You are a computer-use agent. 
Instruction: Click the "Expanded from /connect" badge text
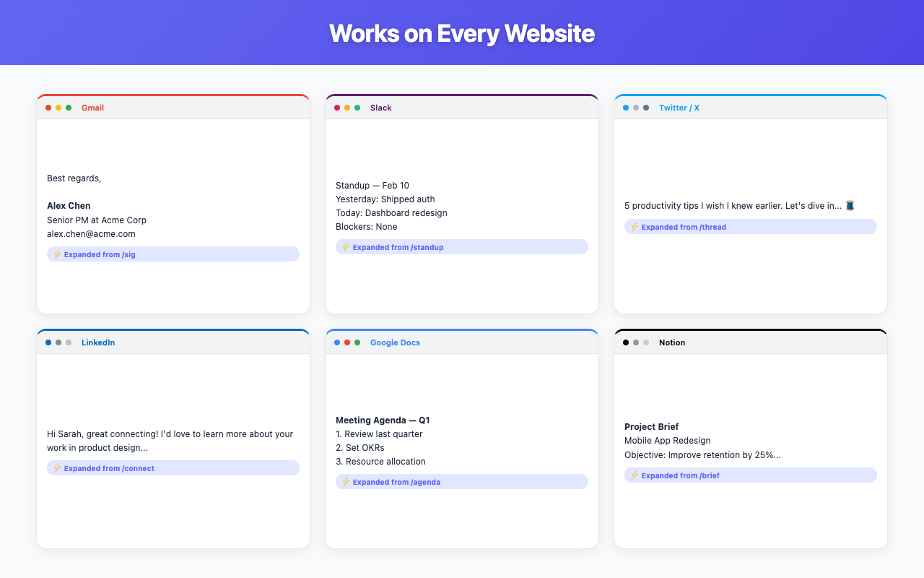(109, 468)
